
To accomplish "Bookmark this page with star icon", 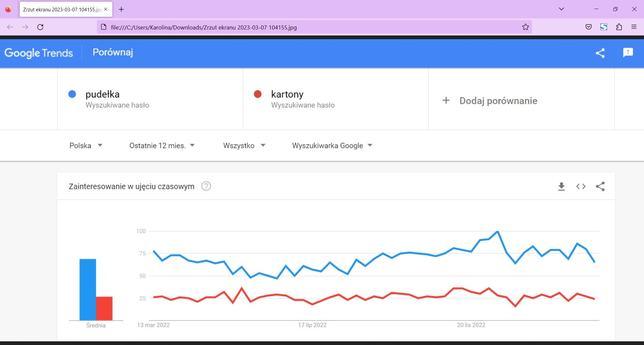I will (526, 27).
